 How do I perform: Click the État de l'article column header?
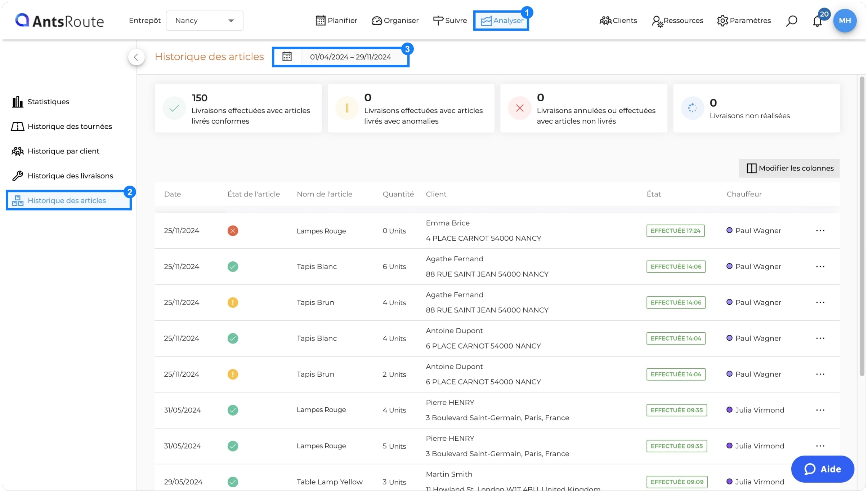[x=254, y=194]
